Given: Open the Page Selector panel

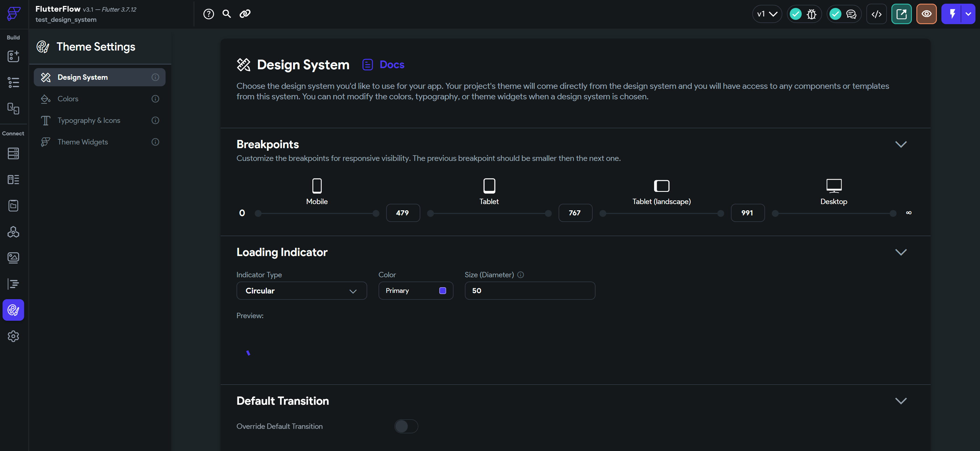Looking at the screenshot, I should (x=13, y=83).
